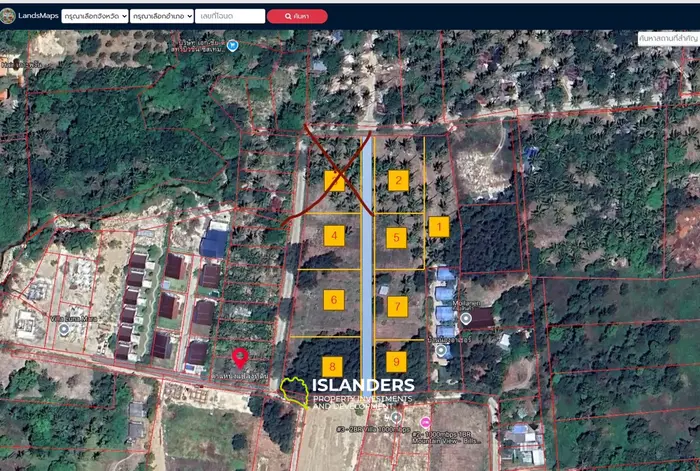
Task: Click yellow plot label 9
Action: [396, 362]
